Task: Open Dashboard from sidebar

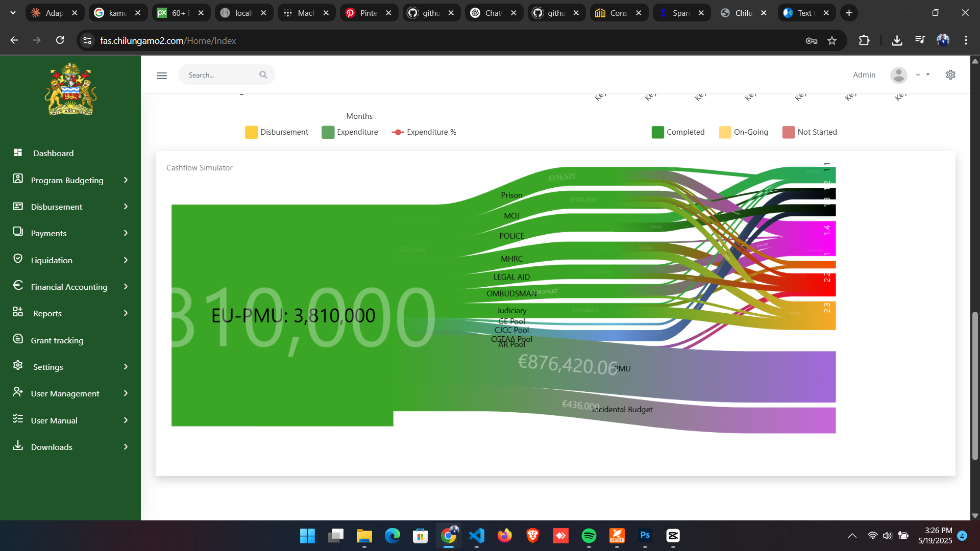Action: coord(53,153)
